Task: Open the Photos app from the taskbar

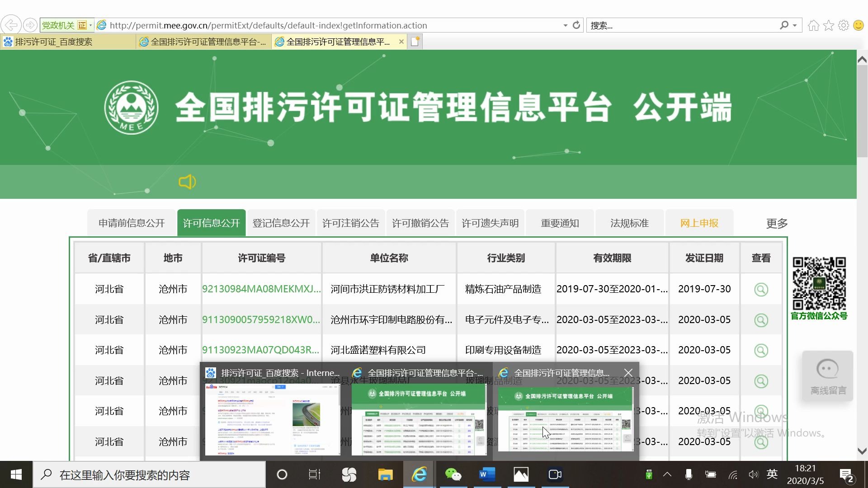Action: (521, 474)
